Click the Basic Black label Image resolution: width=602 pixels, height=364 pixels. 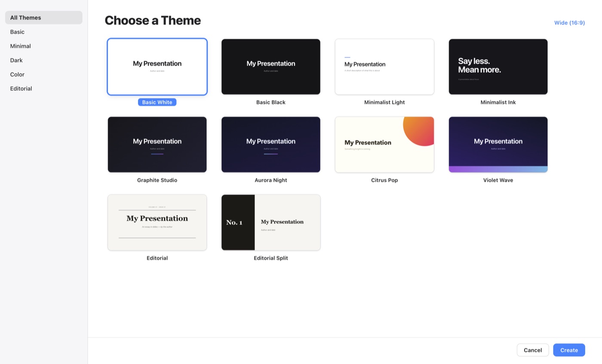(x=271, y=102)
